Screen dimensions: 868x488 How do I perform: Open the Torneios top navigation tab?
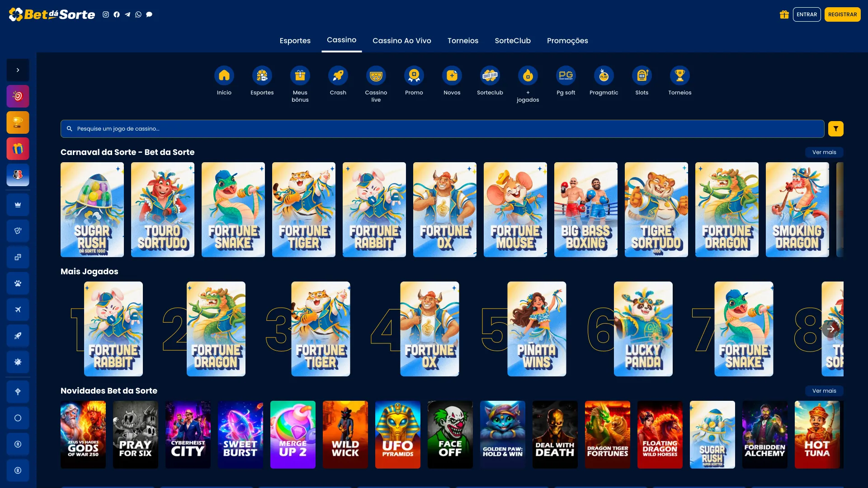(463, 41)
